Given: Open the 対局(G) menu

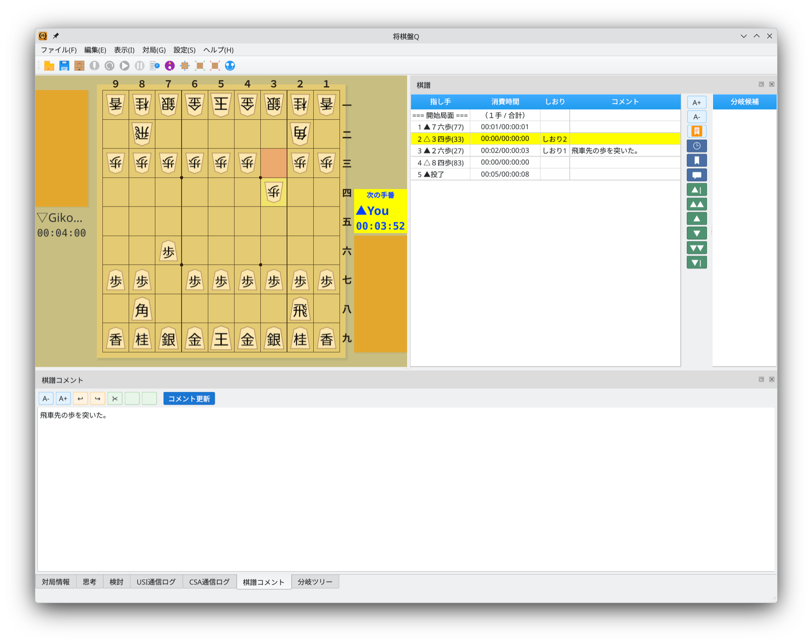Looking at the screenshot, I should coord(154,50).
